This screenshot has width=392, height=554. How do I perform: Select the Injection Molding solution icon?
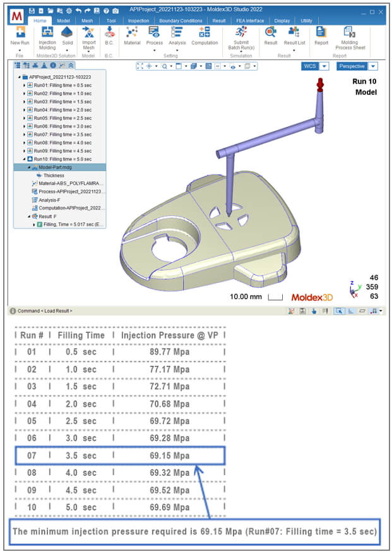tap(47, 32)
